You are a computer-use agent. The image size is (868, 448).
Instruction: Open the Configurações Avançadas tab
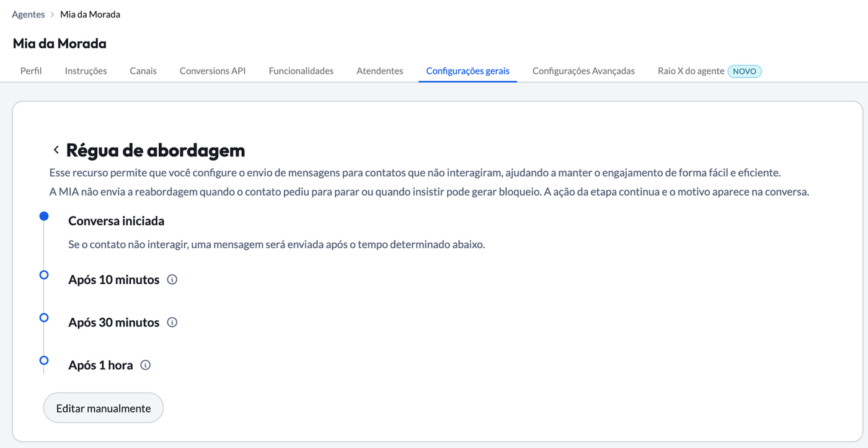click(x=583, y=71)
